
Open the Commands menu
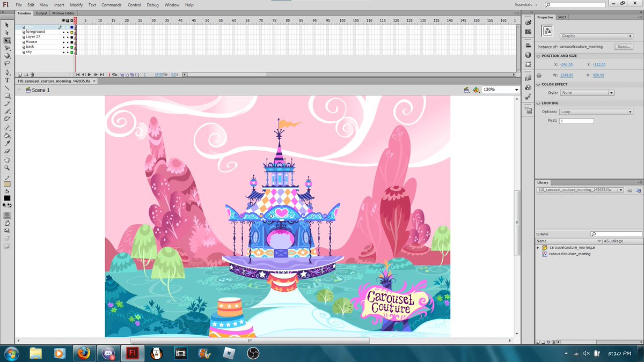point(112,5)
